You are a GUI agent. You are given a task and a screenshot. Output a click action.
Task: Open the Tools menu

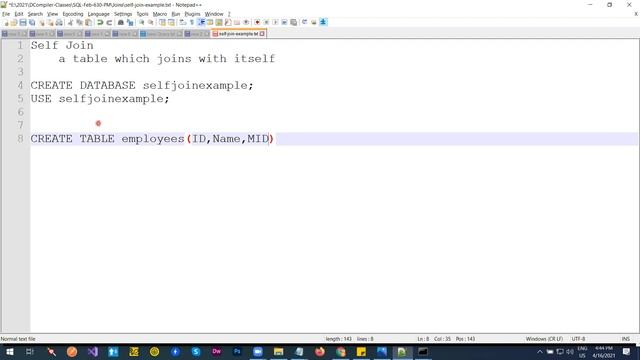pyautogui.click(x=142, y=14)
